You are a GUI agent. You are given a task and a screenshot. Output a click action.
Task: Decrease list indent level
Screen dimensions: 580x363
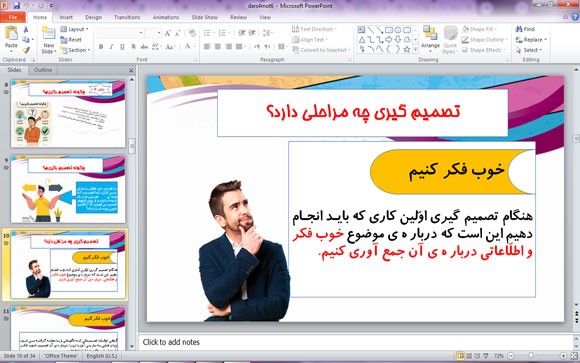click(242, 33)
